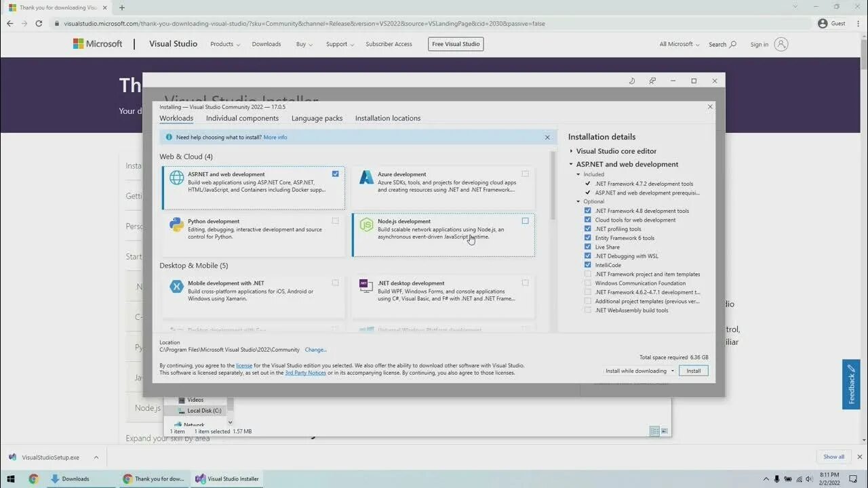Expand Visual Studio core editor node

tap(572, 151)
